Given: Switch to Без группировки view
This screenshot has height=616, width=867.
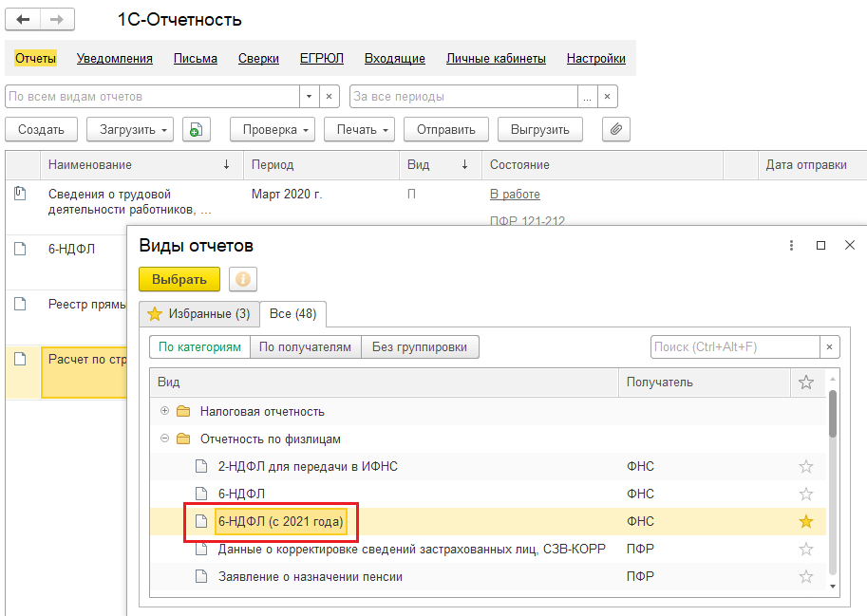Looking at the screenshot, I should tap(420, 347).
